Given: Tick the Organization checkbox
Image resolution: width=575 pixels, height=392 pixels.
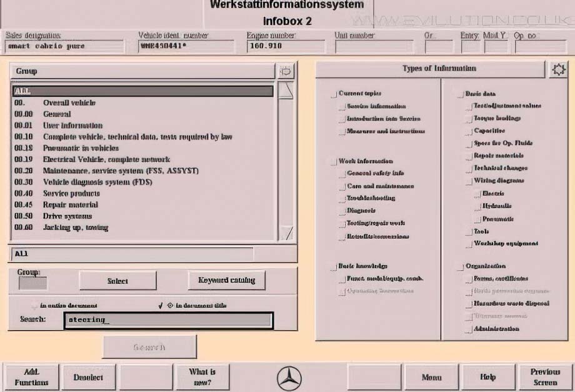Looking at the screenshot, I should pos(461,267).
